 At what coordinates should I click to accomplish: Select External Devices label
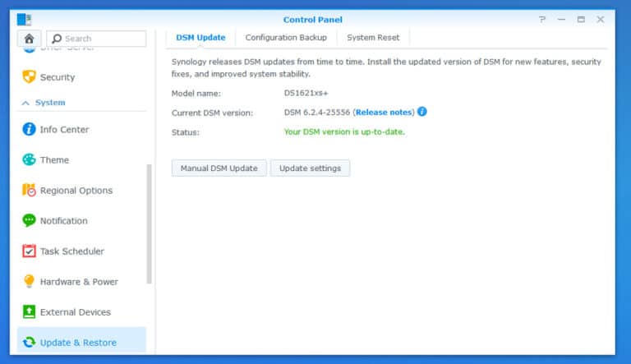(x=76, y=312)
